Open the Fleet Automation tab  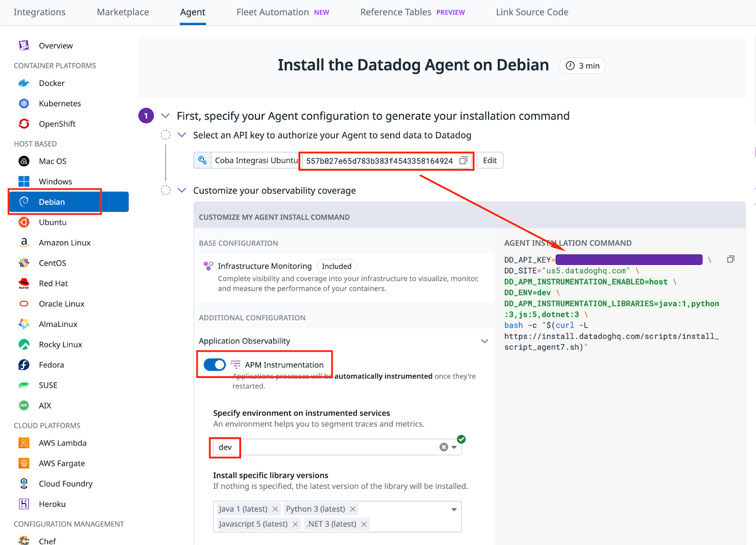pyautogui.click(x=283, y=12)
